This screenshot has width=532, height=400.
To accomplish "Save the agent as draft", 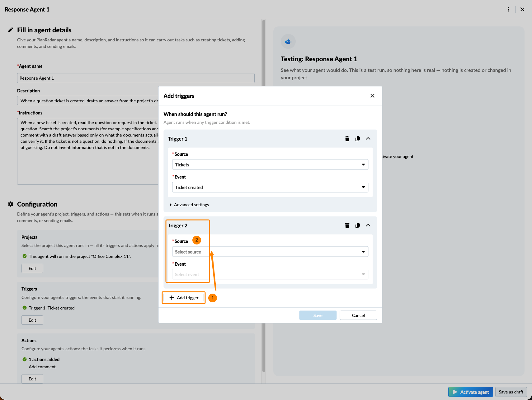I will click(511, 392).
